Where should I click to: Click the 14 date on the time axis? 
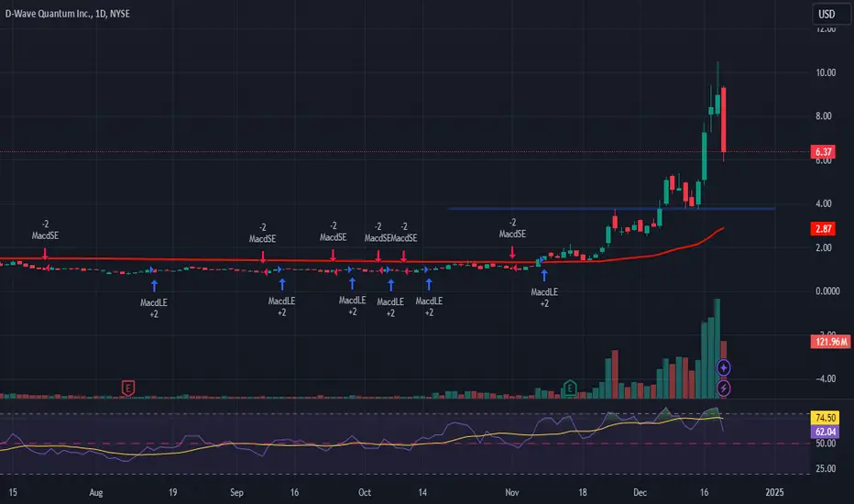pos(422,493)
